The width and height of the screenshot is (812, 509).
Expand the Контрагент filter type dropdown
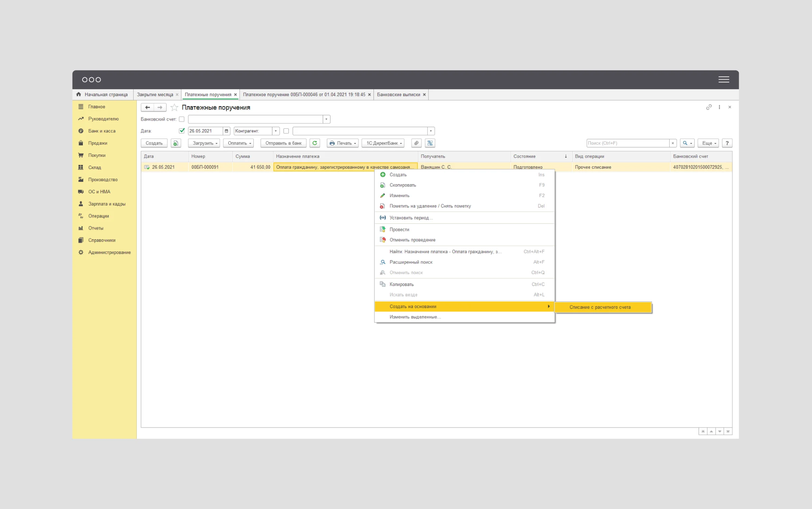pos(276,131)
